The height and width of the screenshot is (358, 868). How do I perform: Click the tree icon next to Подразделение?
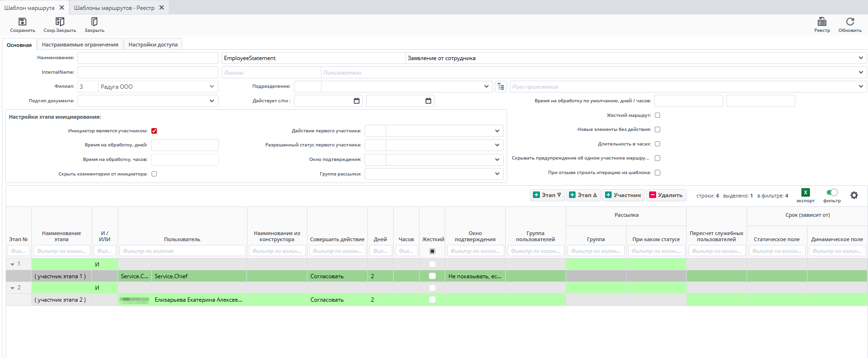point(501,87)
